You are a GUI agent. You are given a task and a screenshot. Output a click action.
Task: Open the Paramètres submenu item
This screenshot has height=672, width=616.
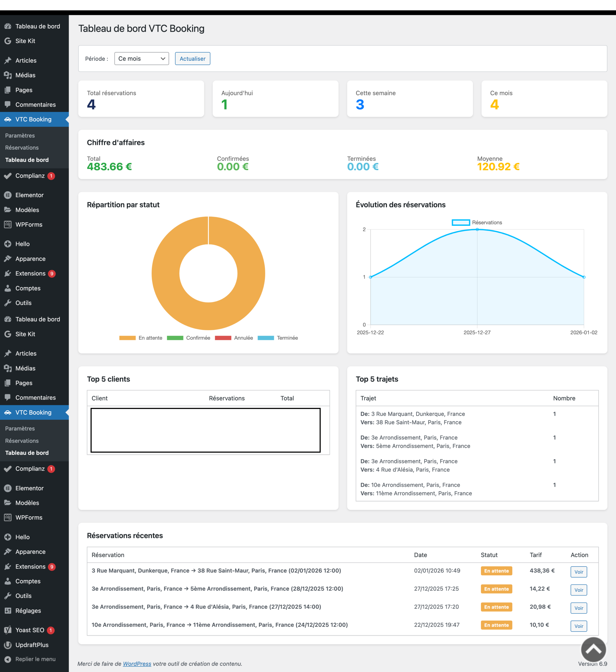point(20,135)
